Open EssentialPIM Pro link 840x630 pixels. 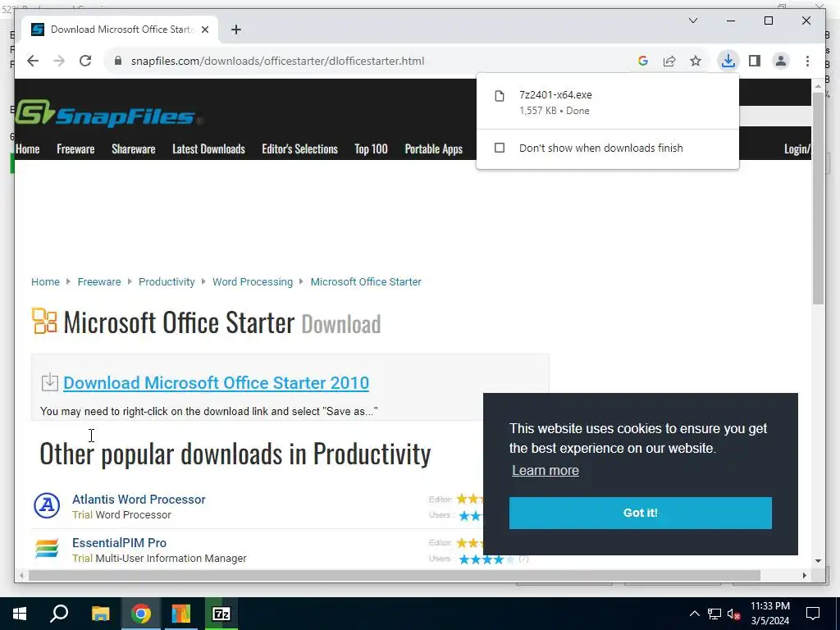pos(119,543)
